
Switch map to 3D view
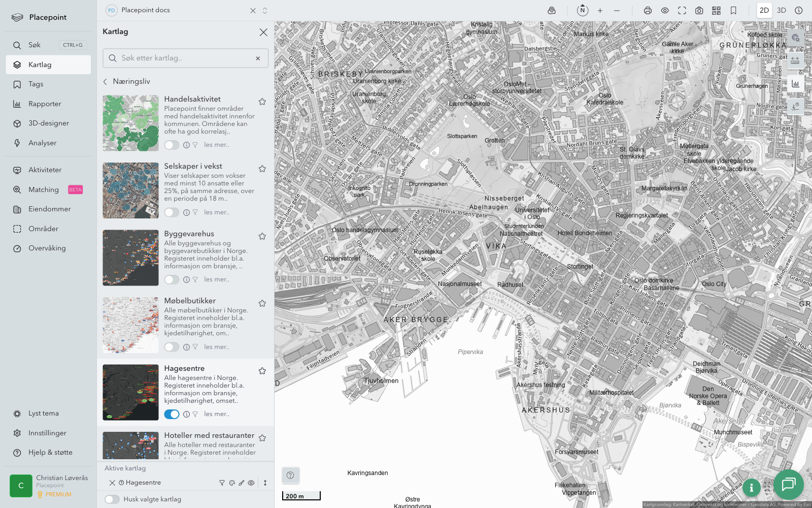[x=782, y=10]
